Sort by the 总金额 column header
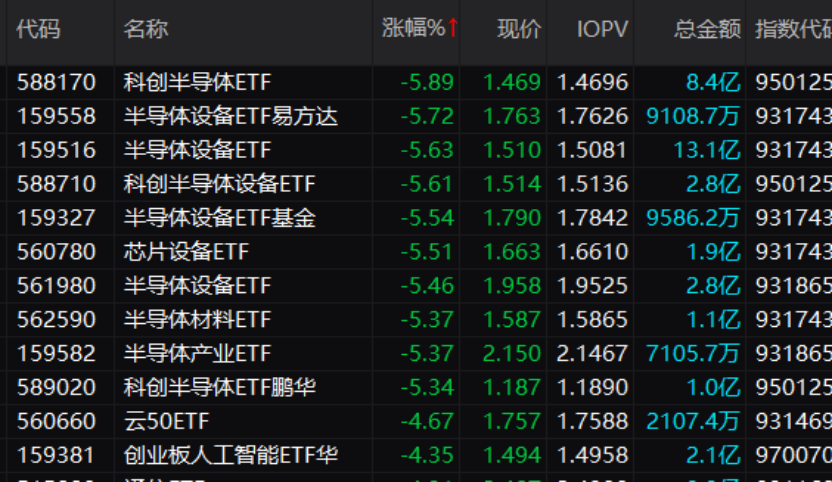This screenshot has height=482, width=832. (707, 29)
